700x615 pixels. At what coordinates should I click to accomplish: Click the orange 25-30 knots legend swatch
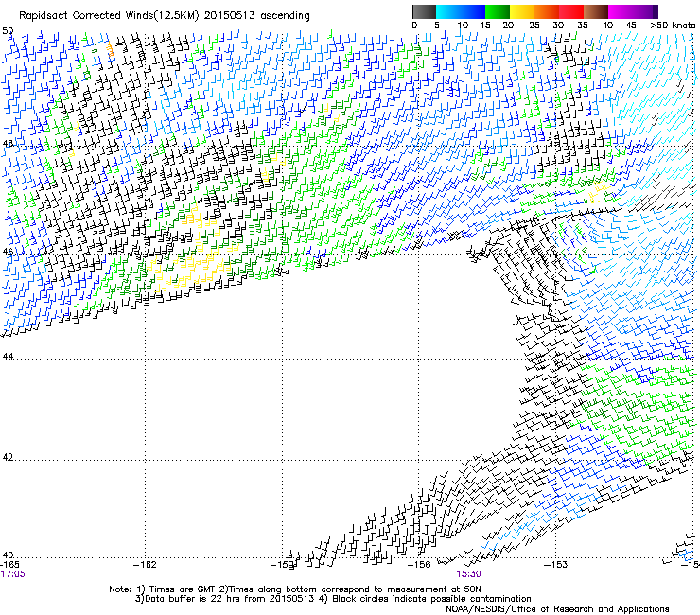coord(547,11)
